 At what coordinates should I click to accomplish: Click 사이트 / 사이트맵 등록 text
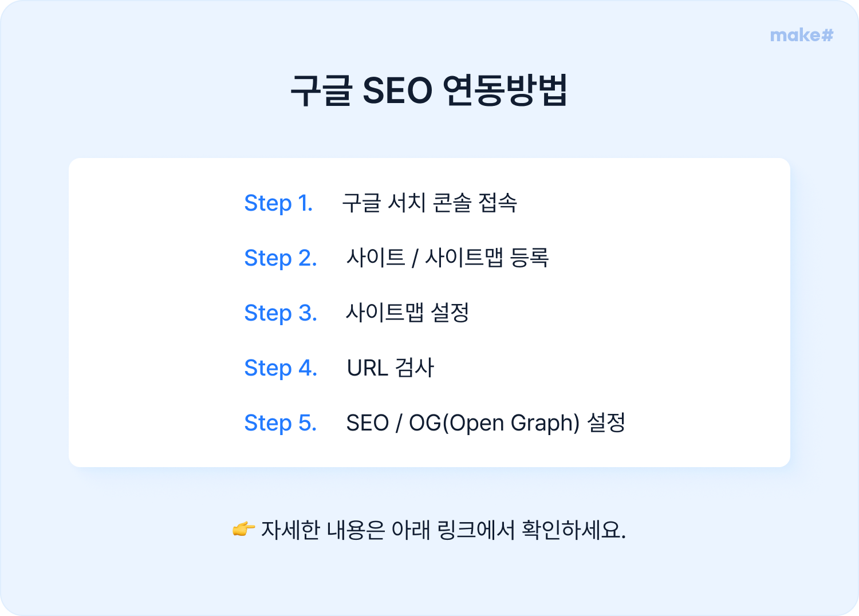click(x=448, y=258)
